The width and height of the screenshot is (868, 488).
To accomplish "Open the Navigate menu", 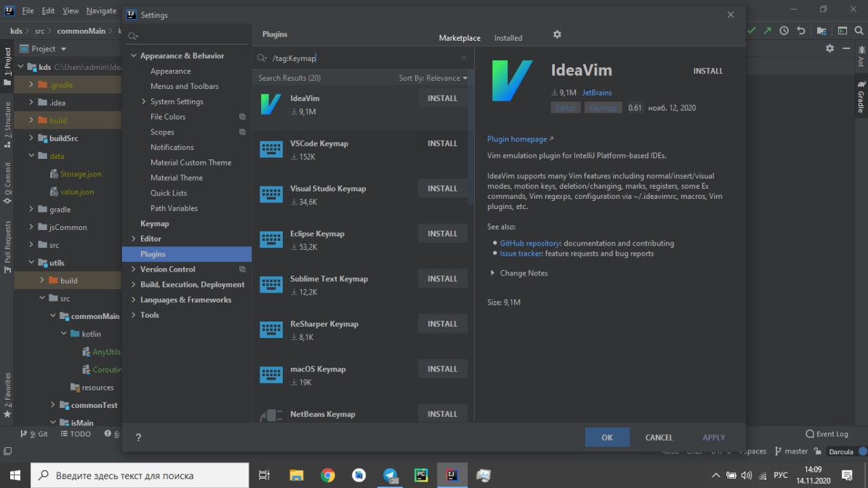I will [101, 11].
